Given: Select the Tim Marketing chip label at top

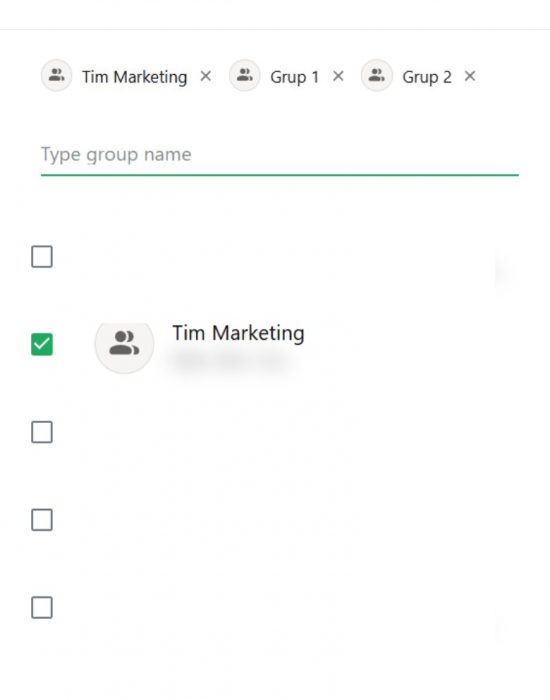Looking at the screenshot, I should pos(134,77).
